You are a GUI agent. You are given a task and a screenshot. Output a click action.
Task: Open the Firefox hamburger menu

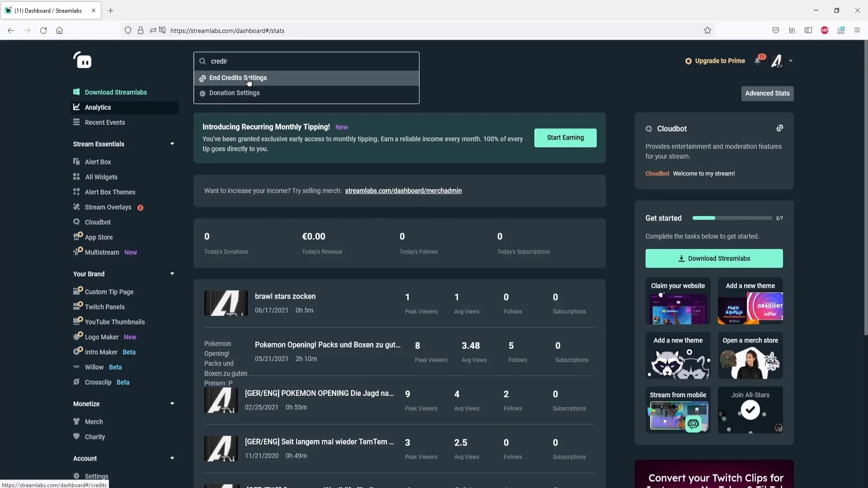point(857,30)
